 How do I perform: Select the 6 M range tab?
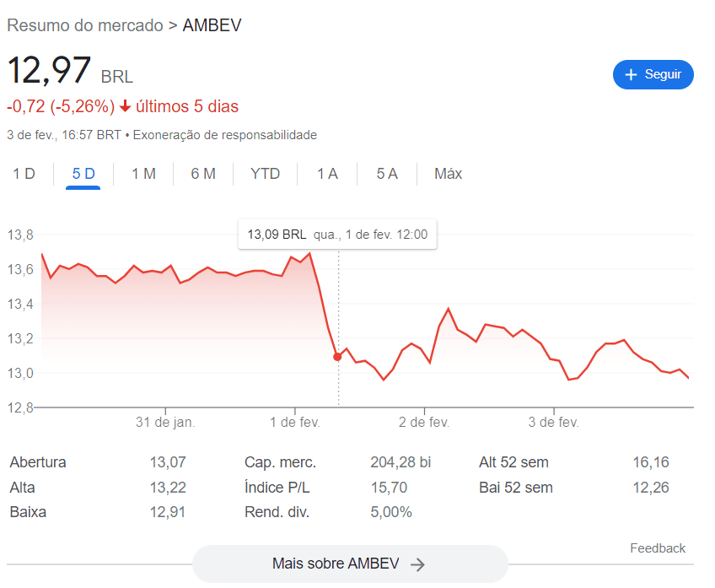(202, 174)
